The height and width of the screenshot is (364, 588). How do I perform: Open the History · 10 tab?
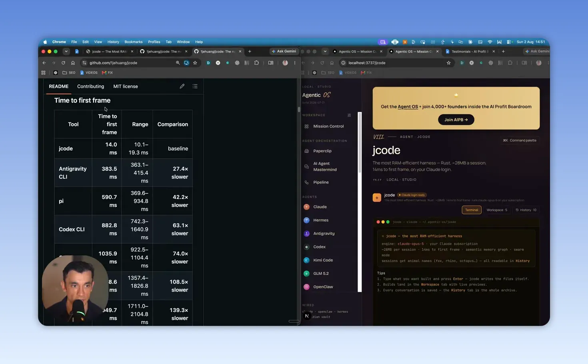(526, 210)
